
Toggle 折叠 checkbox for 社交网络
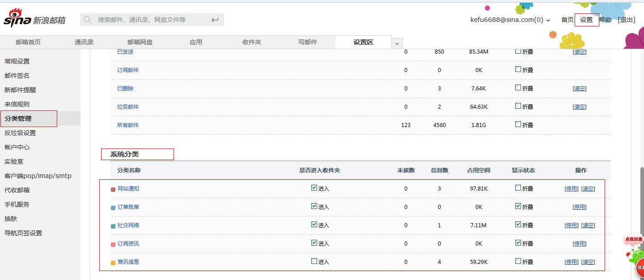[518, 225]
